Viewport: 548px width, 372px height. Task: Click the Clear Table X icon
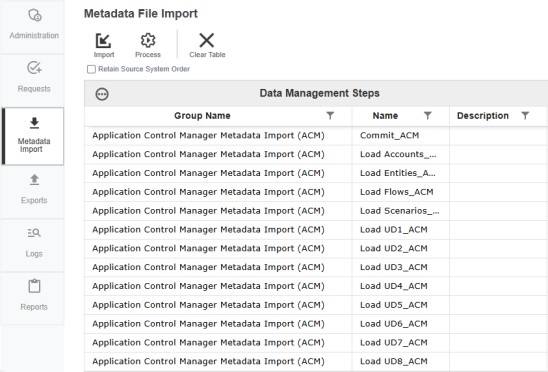207,40
